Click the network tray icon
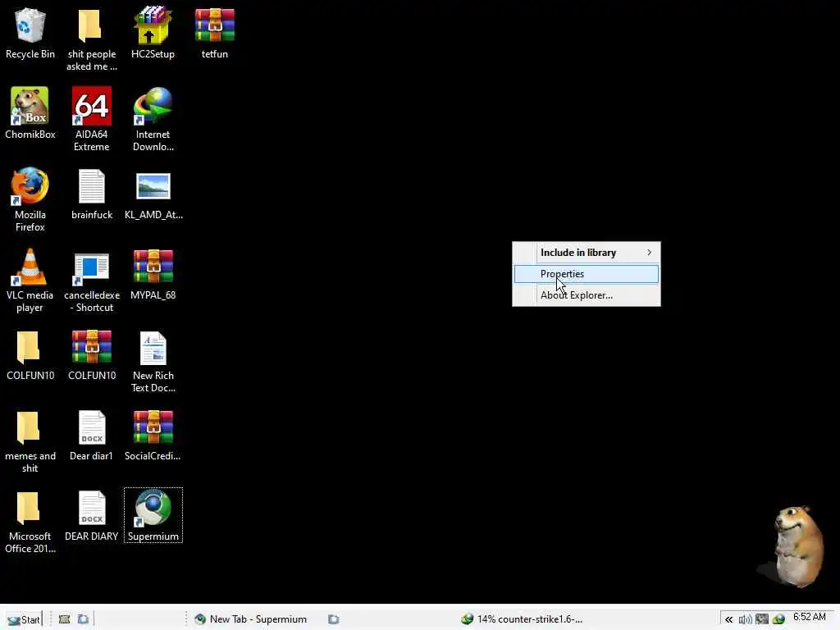The height and width of the screenshot is (630, 840). click(x=762, y=620)
